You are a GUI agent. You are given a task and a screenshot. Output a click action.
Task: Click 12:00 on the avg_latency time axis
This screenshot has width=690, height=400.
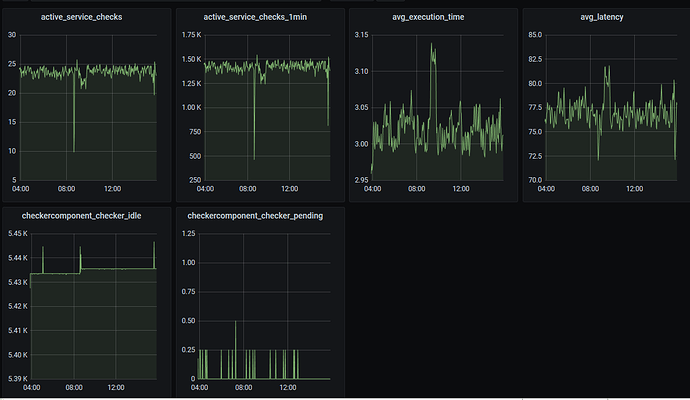[634, 189]
